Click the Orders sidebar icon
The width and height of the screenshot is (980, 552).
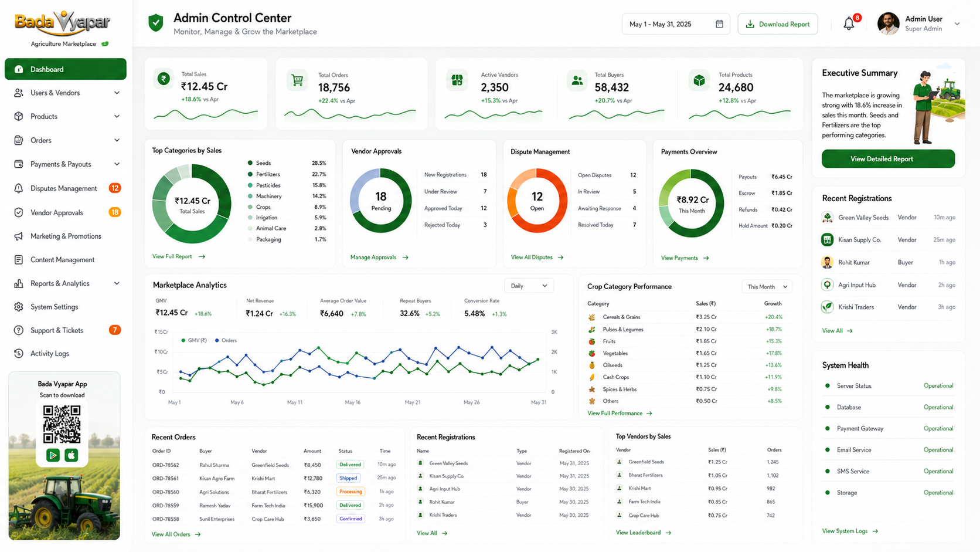(19, 140)
